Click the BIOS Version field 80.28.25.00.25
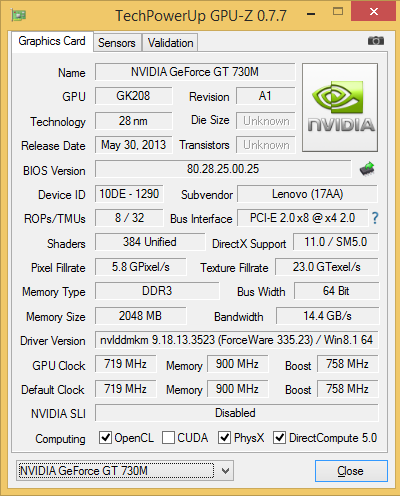 click(223, 169)
